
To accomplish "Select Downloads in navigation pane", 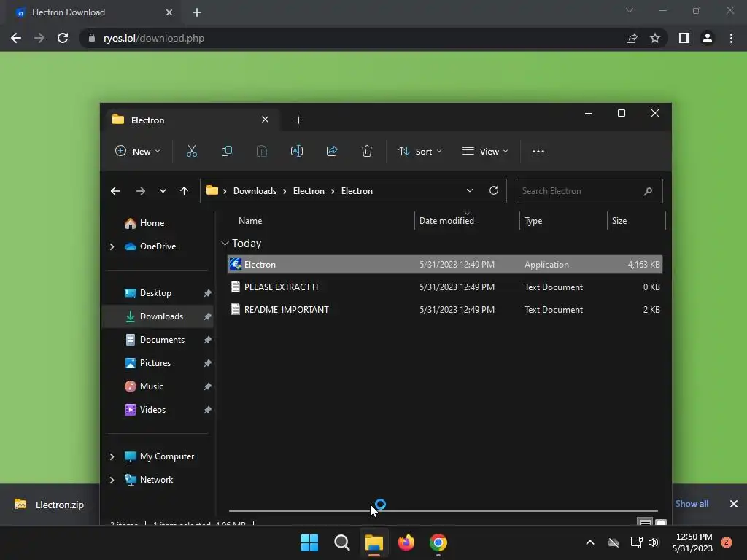I will [158, 316].
